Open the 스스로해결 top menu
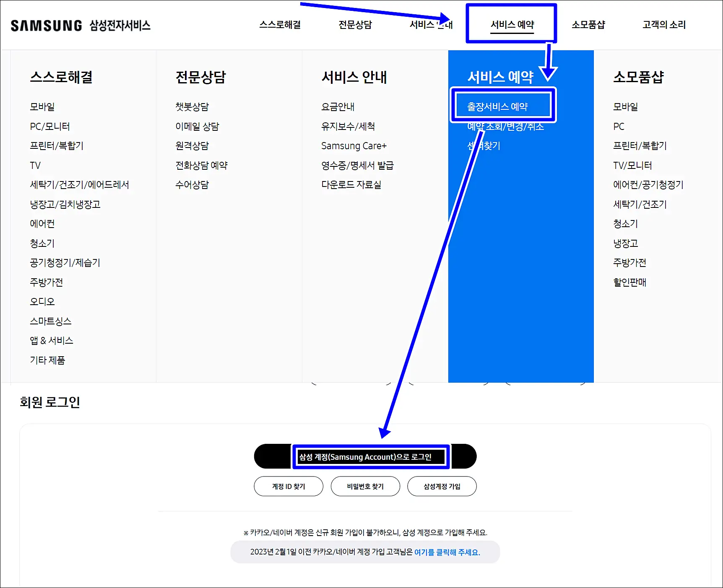Image resolution: width=723 pixels, height=588 pixels. pos(280,25)
